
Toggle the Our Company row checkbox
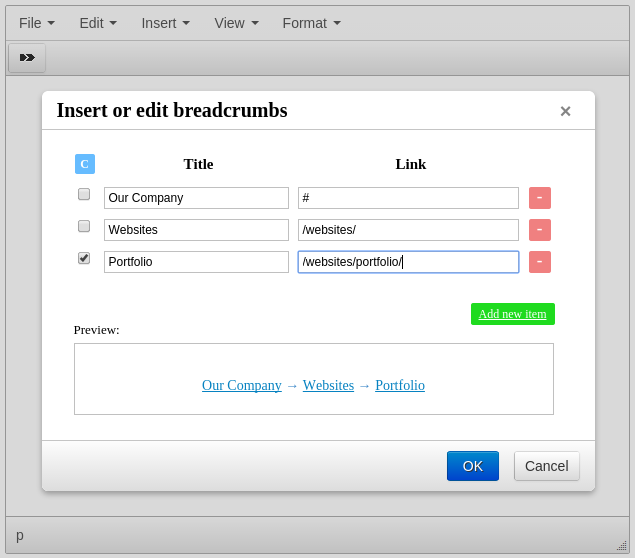(x=84, y=194)
